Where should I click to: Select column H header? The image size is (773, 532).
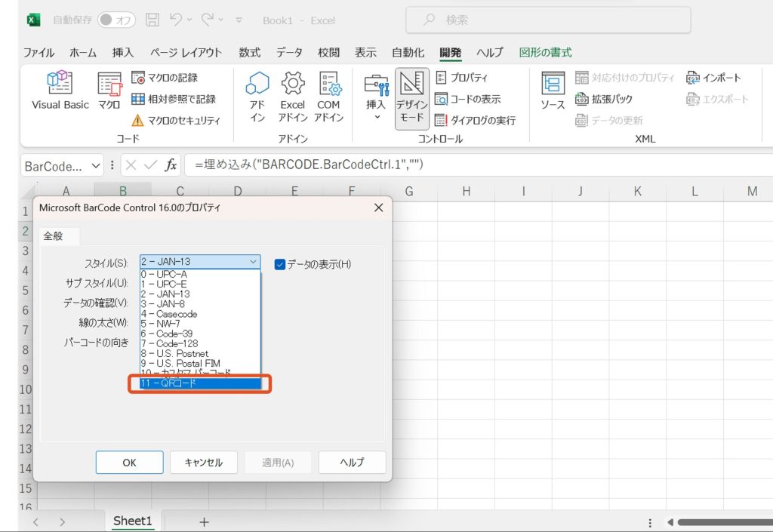coord(466,191)
